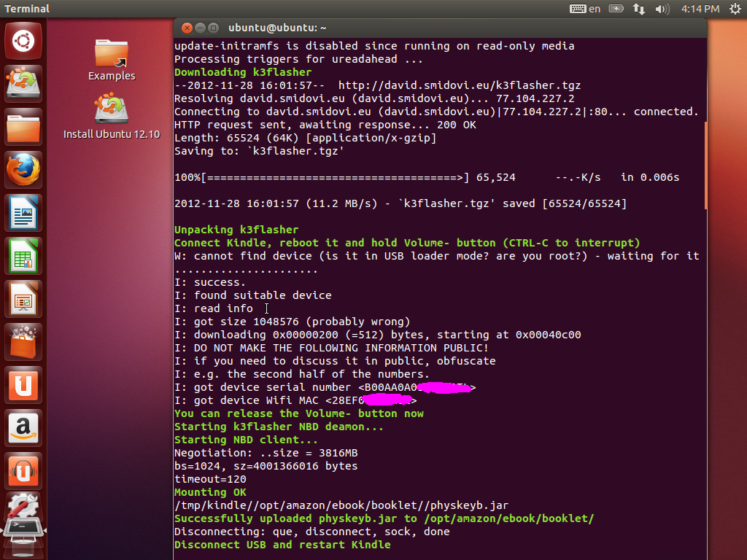The width and height of the screenshot is (747, 560).
Task: Close the ubuntu@ubuntu terminal window
Action: (187, 28)
